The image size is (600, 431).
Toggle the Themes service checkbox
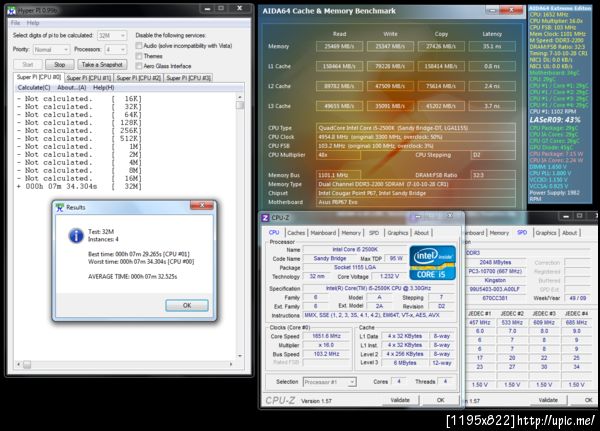tap(139, 56)
